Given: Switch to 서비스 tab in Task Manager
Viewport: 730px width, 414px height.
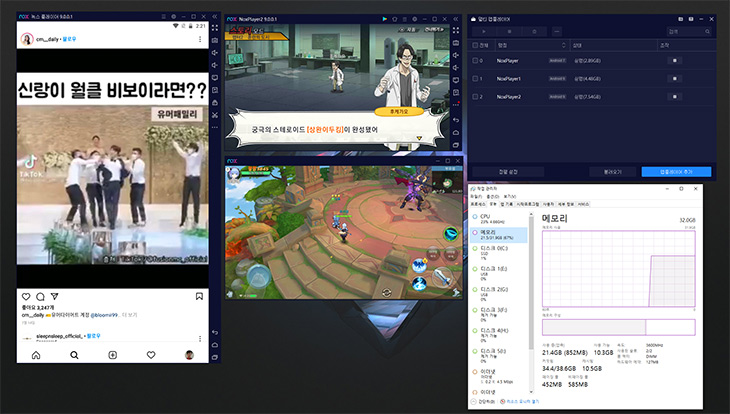Looking at the screenshot, I should 584,204.
